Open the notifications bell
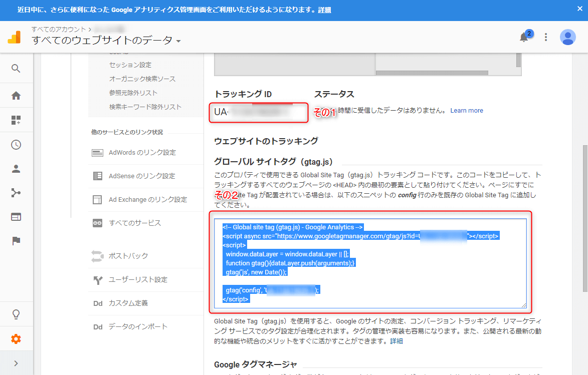588x375 pixels. coord(524,37)
